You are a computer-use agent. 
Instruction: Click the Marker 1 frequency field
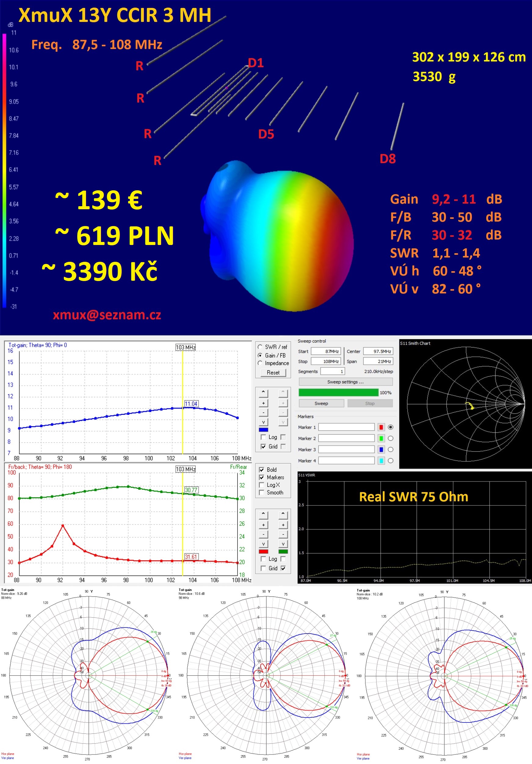346,427
